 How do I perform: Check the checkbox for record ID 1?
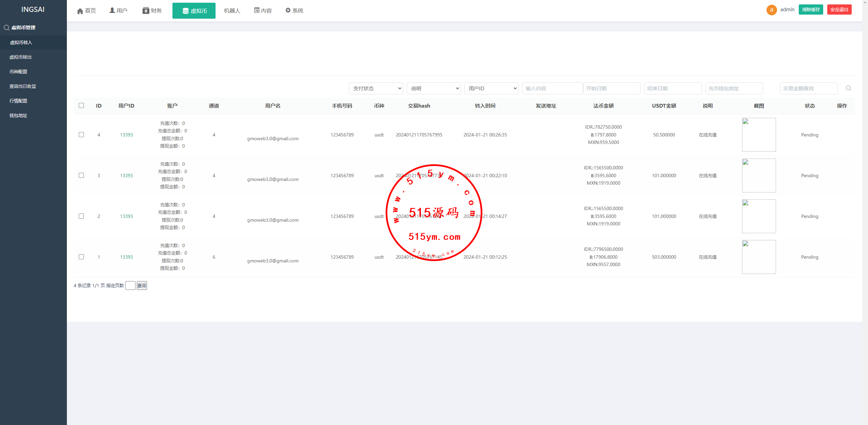tap(81, 257)
